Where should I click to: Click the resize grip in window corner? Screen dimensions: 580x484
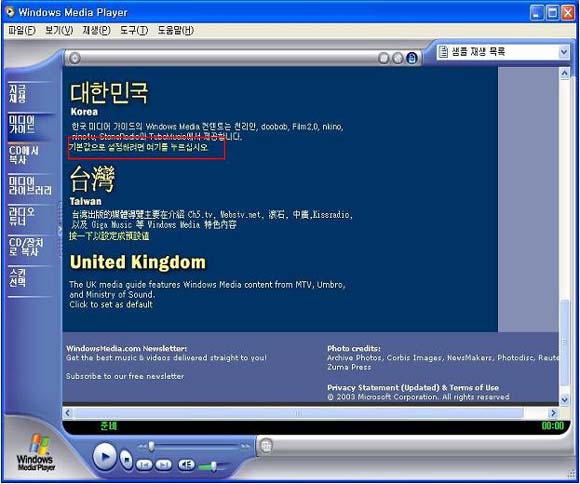571,474
